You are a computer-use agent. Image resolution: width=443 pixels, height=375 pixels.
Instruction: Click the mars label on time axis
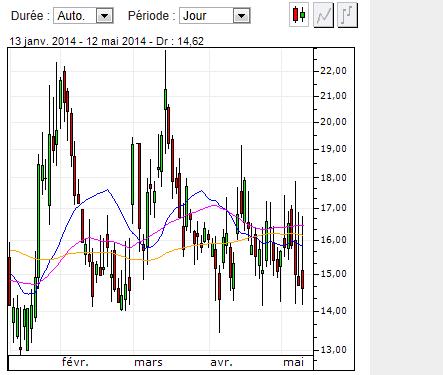click(x=148, y=362)
